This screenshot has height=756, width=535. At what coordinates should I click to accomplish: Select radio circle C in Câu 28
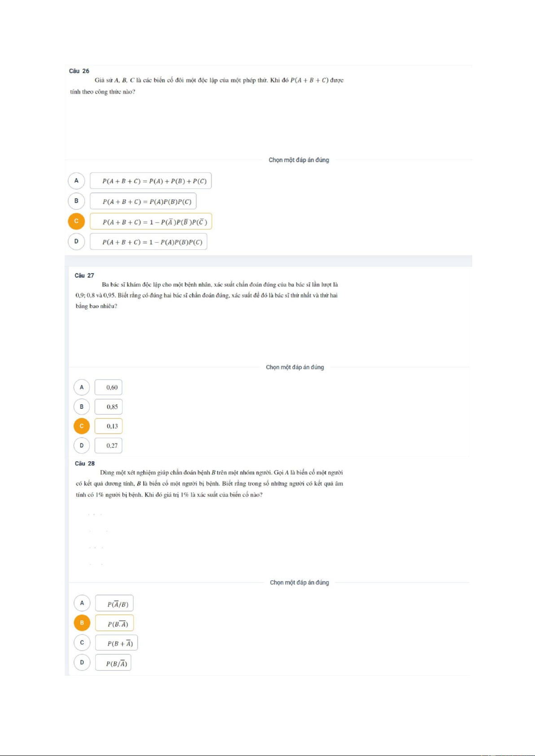point(82,642)
